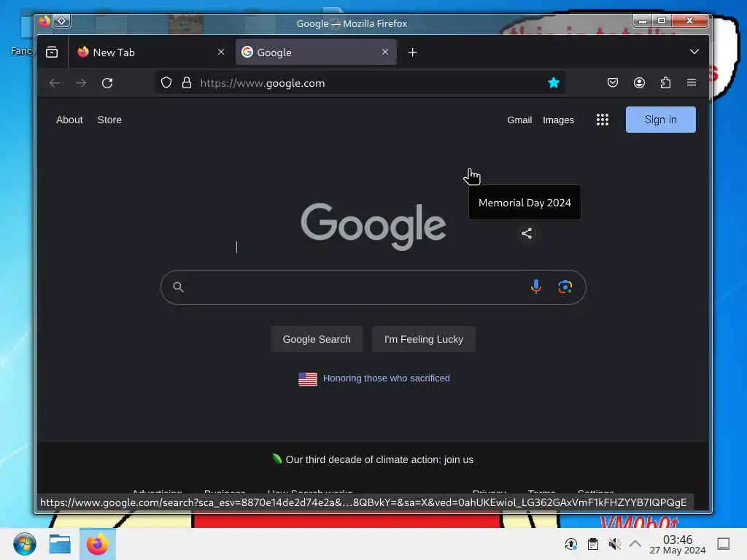Open the Start menu orb
Screen dimensions: 747x560
[x=24, y=544]
